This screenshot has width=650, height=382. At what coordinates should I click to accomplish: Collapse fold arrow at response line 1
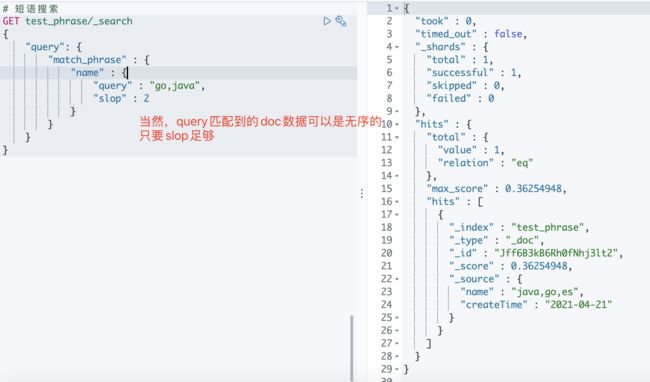click(397, 8)
